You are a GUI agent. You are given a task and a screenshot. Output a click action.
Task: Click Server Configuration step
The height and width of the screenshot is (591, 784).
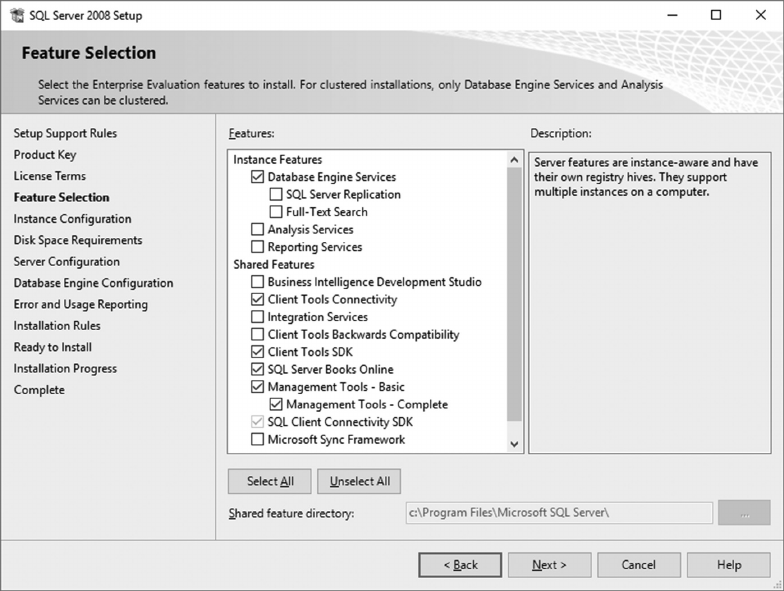point(66,262)
